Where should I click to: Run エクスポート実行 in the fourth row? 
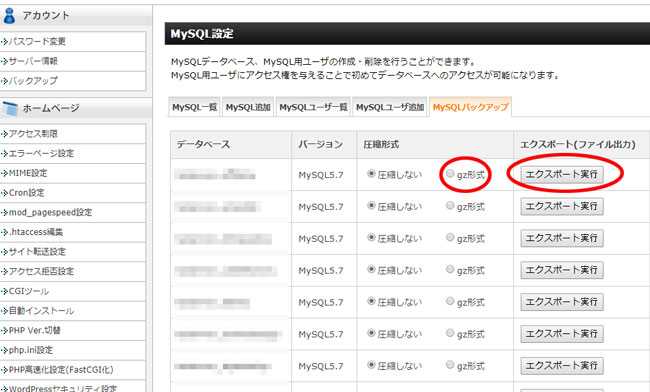pos(562,270)
